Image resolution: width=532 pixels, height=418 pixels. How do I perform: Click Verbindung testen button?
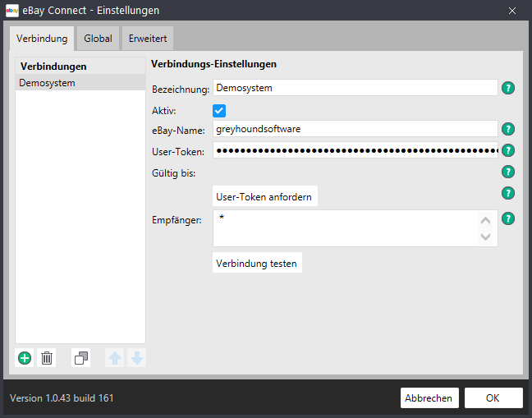(257, 263)
